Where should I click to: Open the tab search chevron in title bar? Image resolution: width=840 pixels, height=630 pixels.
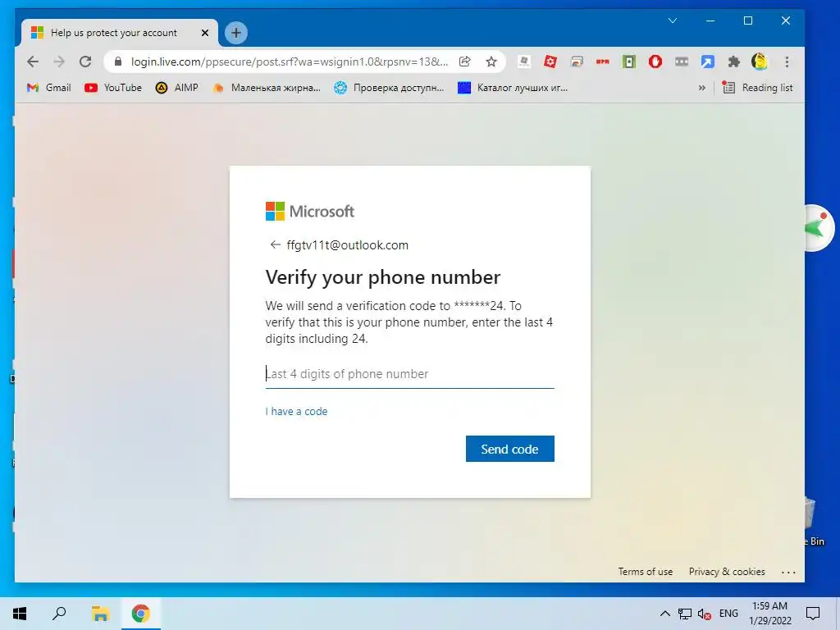673,21
